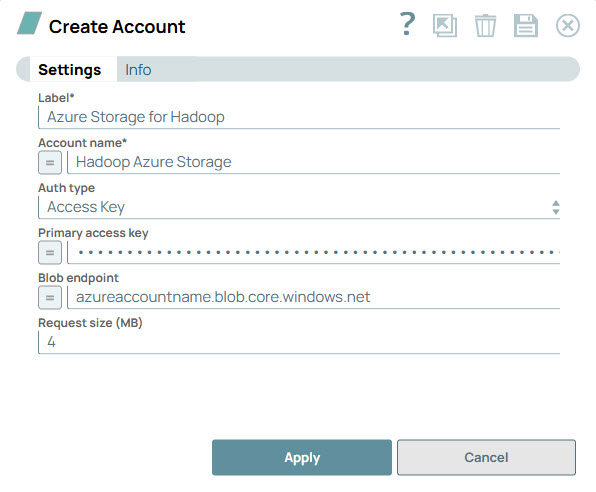This screenshot has width=596, height=492.
Task: Click the trash delete icon
Action: [485, 25]
